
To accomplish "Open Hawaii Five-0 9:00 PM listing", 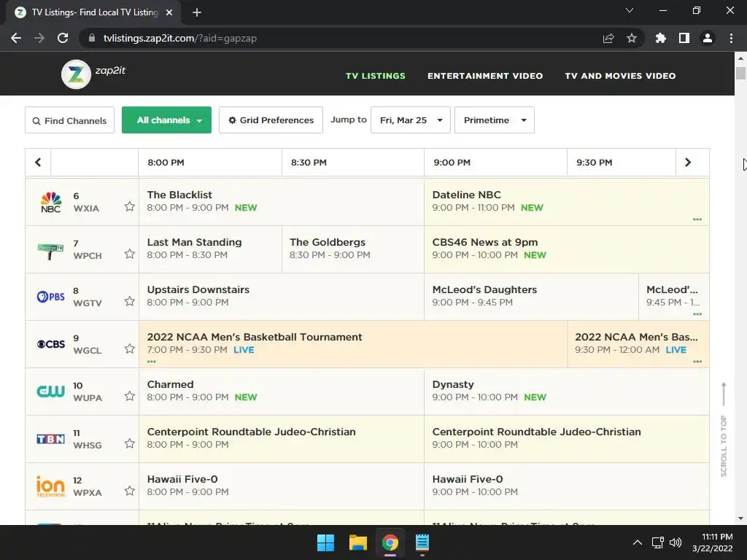I will tap(566, 486).
